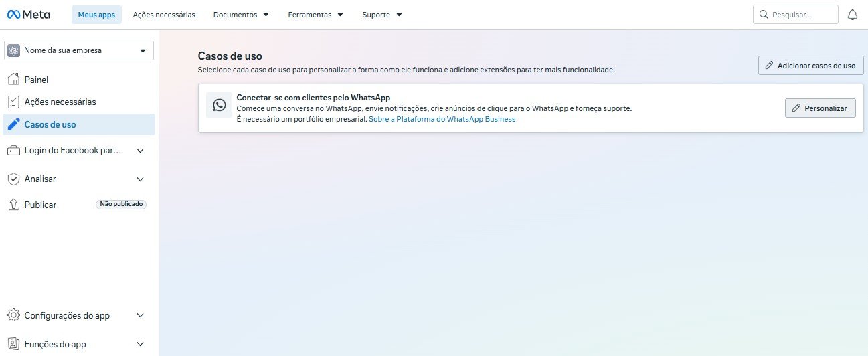This screenshot has width=868, height=356.
Task: Click the Casos de uso pencil icon
Action: [x=13, y=124]
